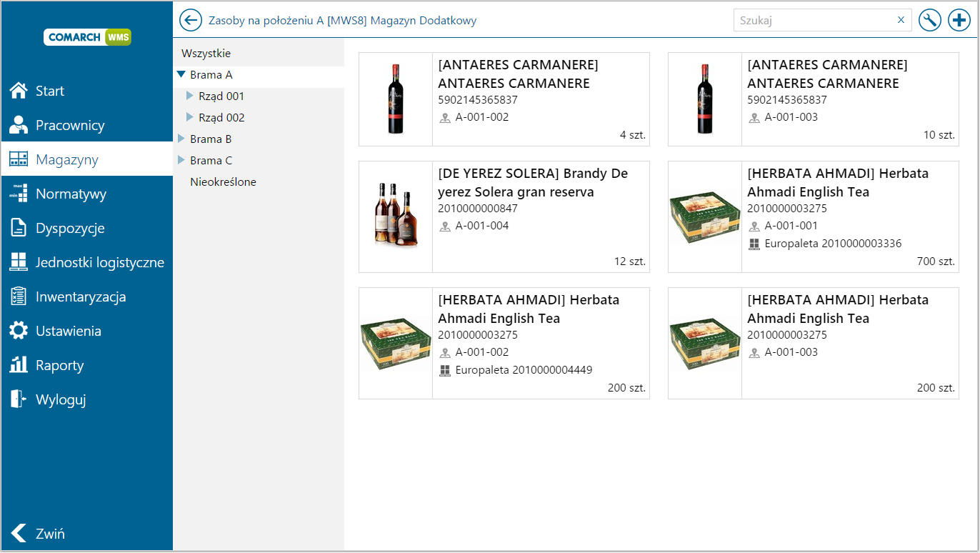Click pallet icon beside Europaleta 2010000004449
Screen dimensions: 980x553
click(x=445, y=371)
